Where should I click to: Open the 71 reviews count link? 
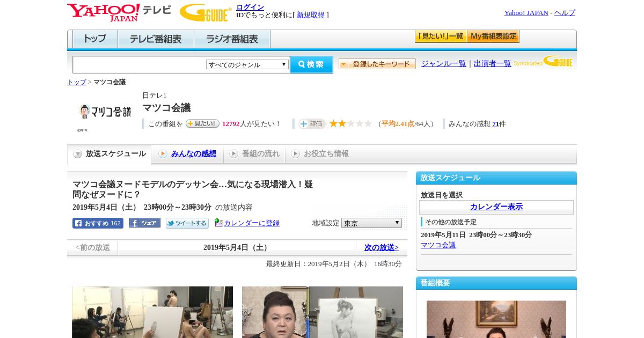click(495, 124)
